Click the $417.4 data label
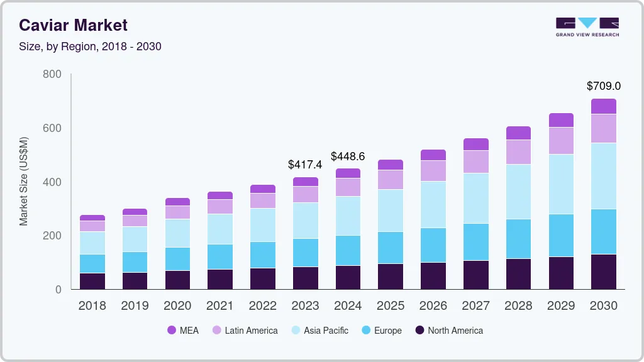 click(x=305, y=165)
